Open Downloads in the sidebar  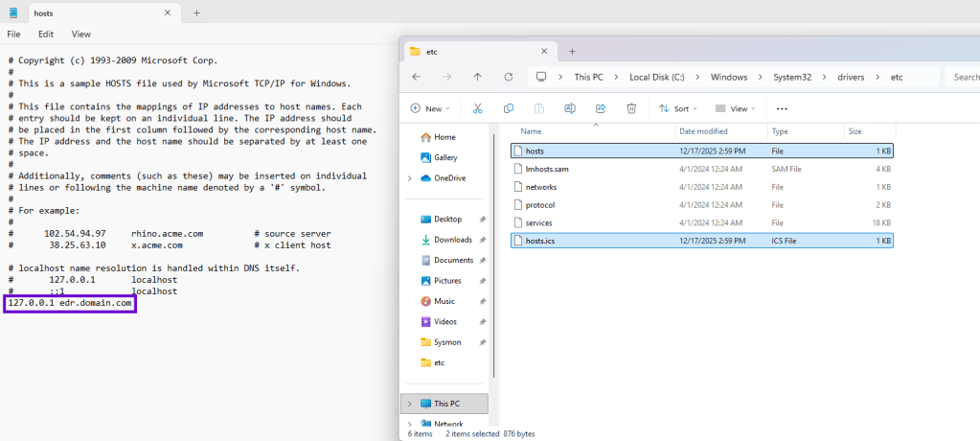(452, 240)
